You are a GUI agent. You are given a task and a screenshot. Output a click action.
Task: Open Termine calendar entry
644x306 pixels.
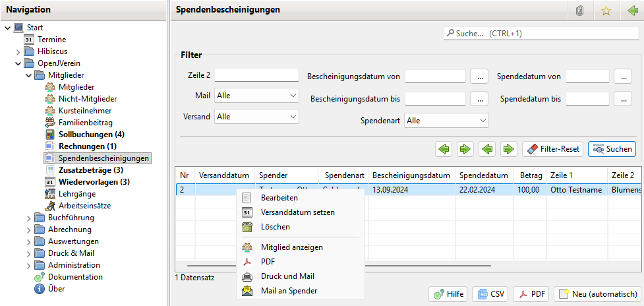click(x=51, y=40)
